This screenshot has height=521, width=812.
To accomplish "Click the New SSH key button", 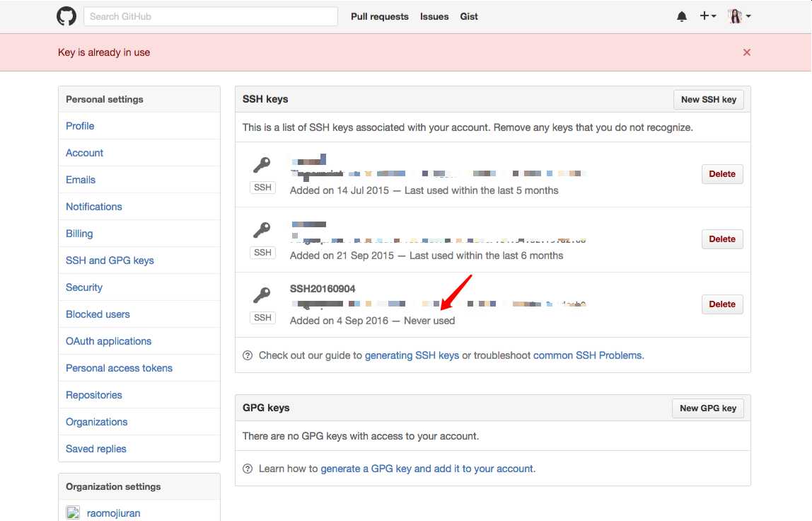I will (x=709, y=100).
